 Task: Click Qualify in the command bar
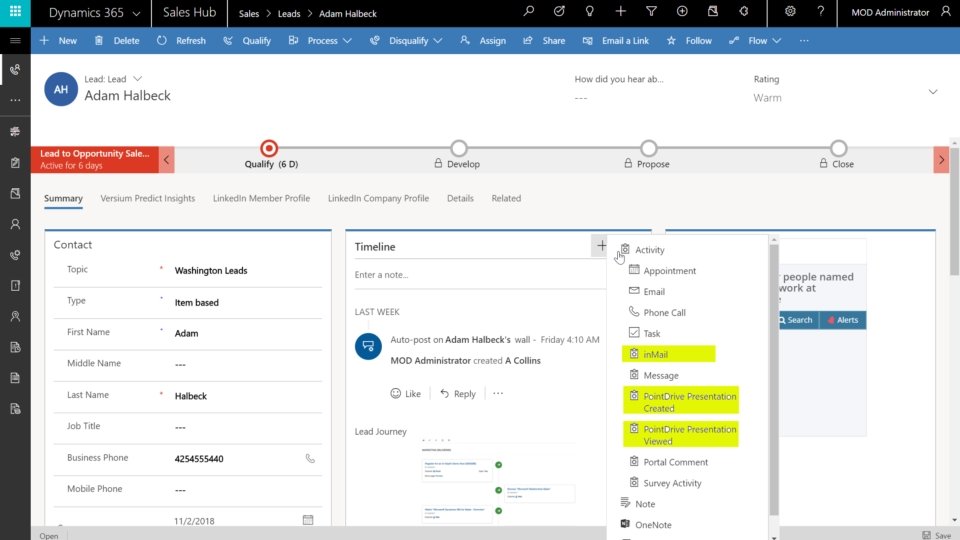click(x=247, y=40)
